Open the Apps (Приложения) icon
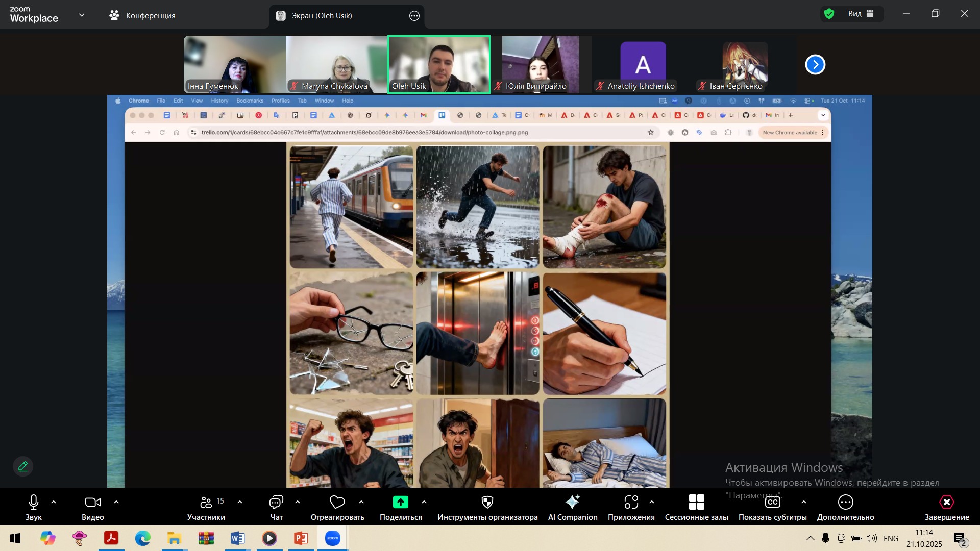 tap(631, 503)
